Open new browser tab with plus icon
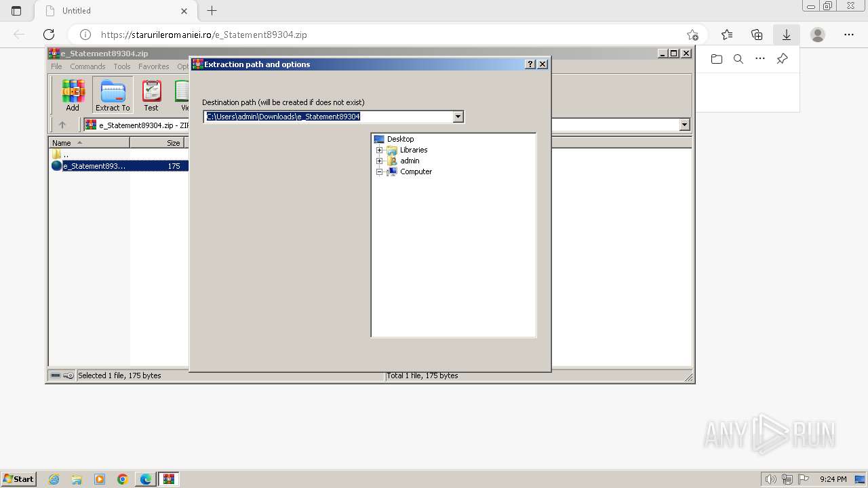Screen dimensions: 868x488 pos(212,11)
